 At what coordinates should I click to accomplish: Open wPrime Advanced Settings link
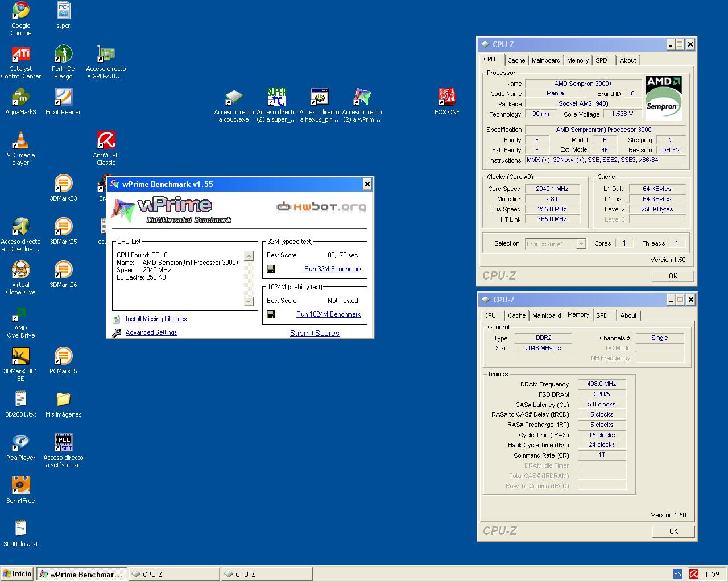click(151, 332)
